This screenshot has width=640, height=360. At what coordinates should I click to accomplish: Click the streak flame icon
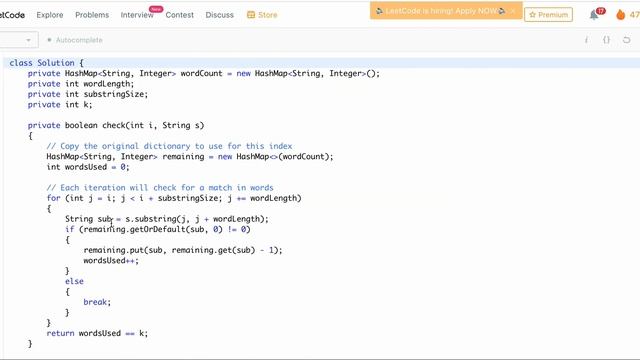click(x=620, y=15)
